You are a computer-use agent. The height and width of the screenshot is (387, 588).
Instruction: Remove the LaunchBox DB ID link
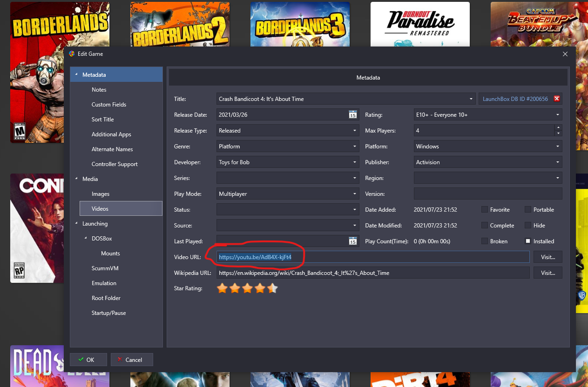pos(556,99)
